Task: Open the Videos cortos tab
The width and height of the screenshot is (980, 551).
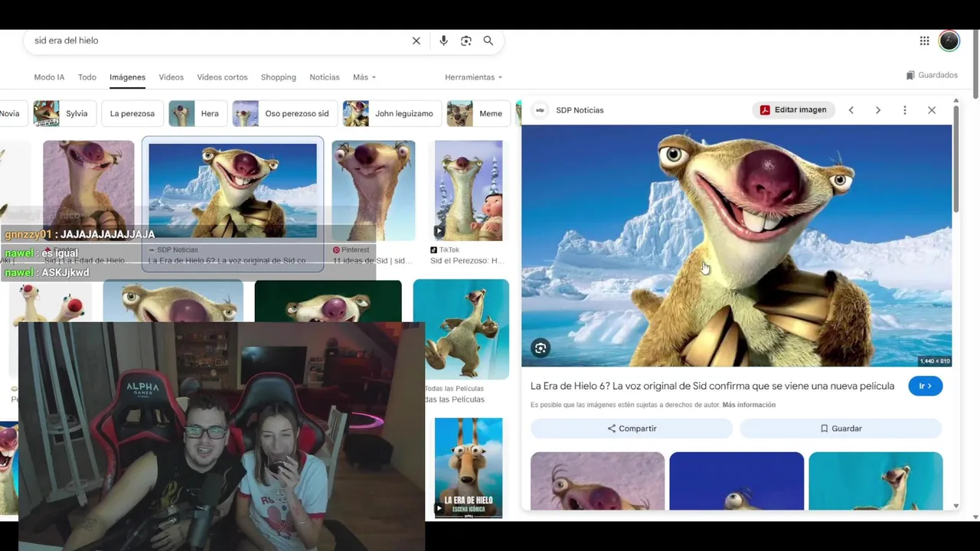Action: pyautogui.click(x=222, y=77)
